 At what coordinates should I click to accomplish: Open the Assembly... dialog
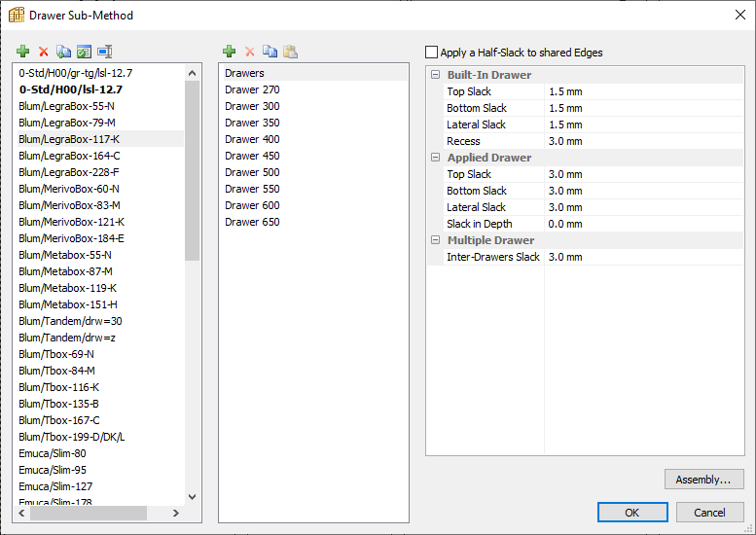(703, 480)
